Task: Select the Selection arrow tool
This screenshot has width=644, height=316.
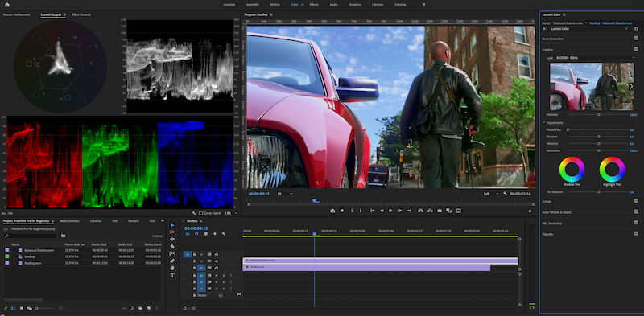Action: coord(172,225)
